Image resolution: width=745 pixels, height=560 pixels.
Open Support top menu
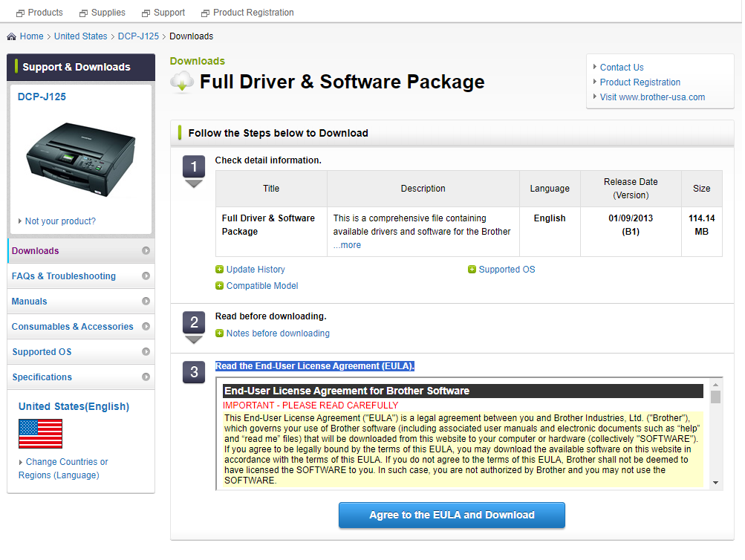coord(169,13)
